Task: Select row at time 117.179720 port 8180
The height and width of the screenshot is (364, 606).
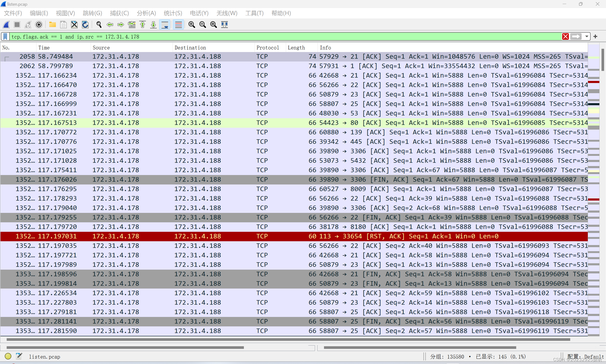Action: coord(294,227)
